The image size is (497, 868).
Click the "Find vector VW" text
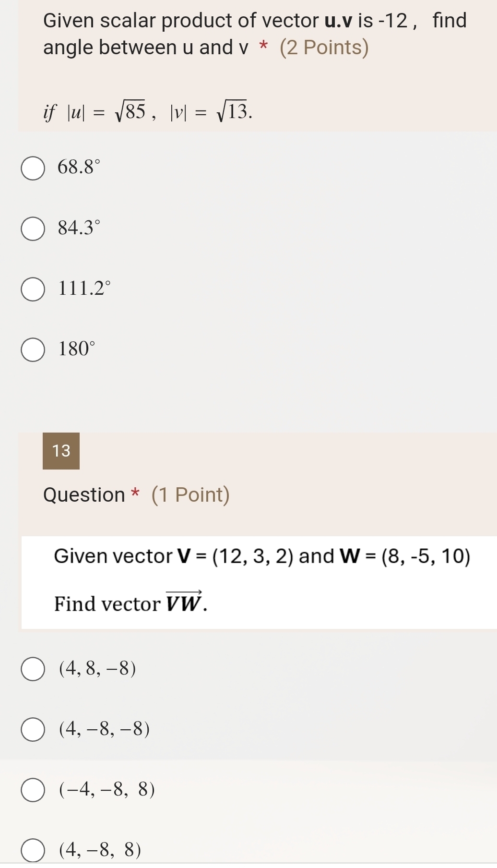click(x=130, y=603)
